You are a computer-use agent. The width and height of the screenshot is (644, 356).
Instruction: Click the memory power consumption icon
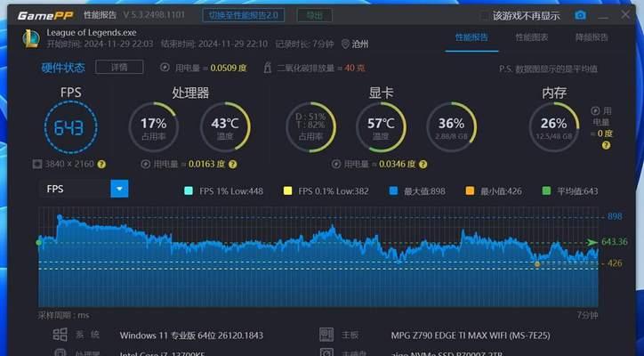tap(595, 110)
